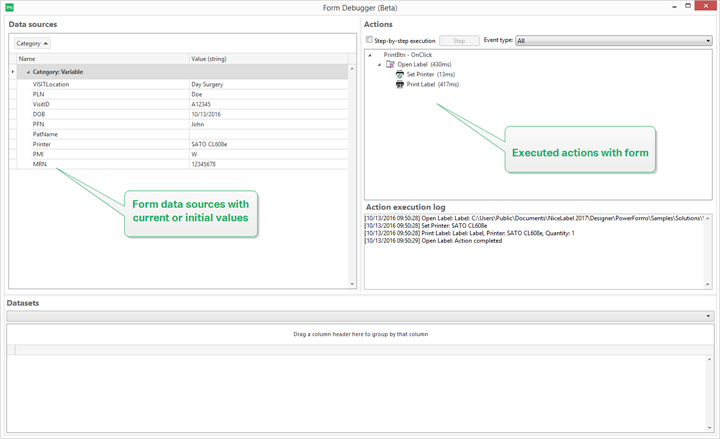The image size is (720, 439).
Task: Click the Print Label action icon
Action: point(400,85)
